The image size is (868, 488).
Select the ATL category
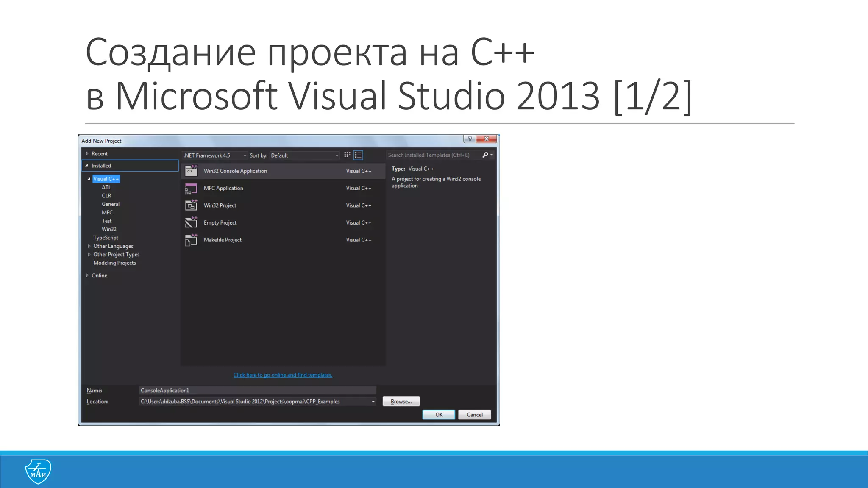pos(106,187)
